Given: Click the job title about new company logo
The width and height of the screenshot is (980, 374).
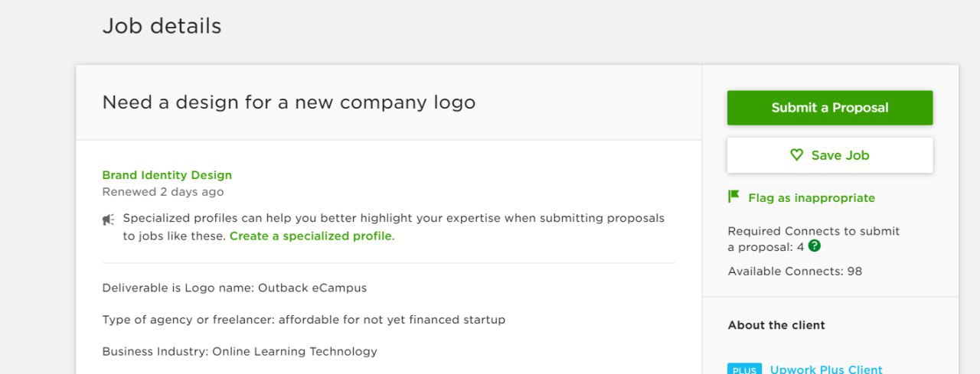Looking at the screenshot, I should pos(289,102).
